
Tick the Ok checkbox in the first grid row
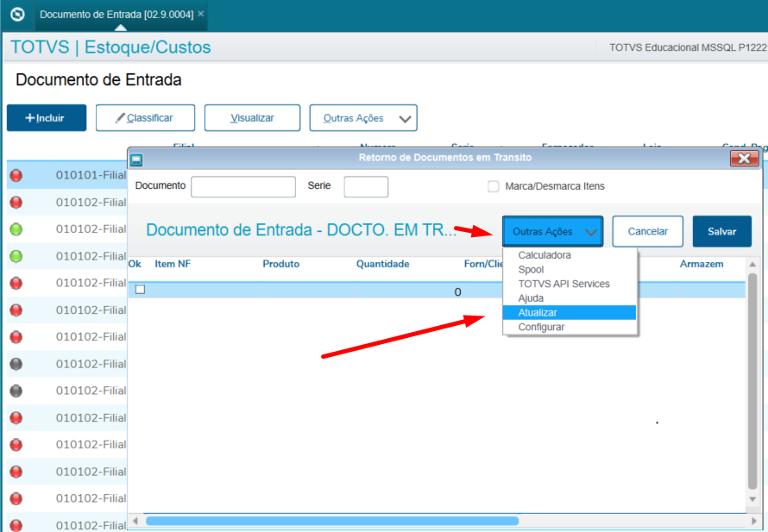[x=140, y=290]
